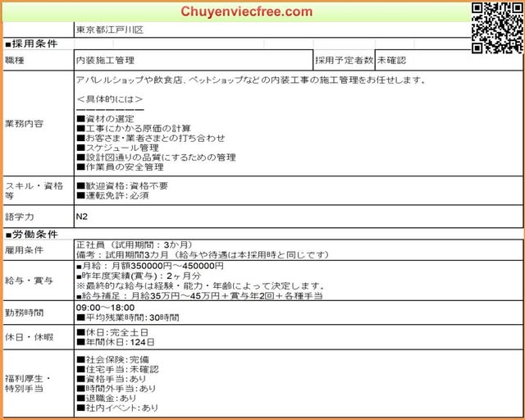This screenshot has width=525, height=420.
Task: Select the 09:00～18:00 working hours text
Action: click(x=105, y=307)
